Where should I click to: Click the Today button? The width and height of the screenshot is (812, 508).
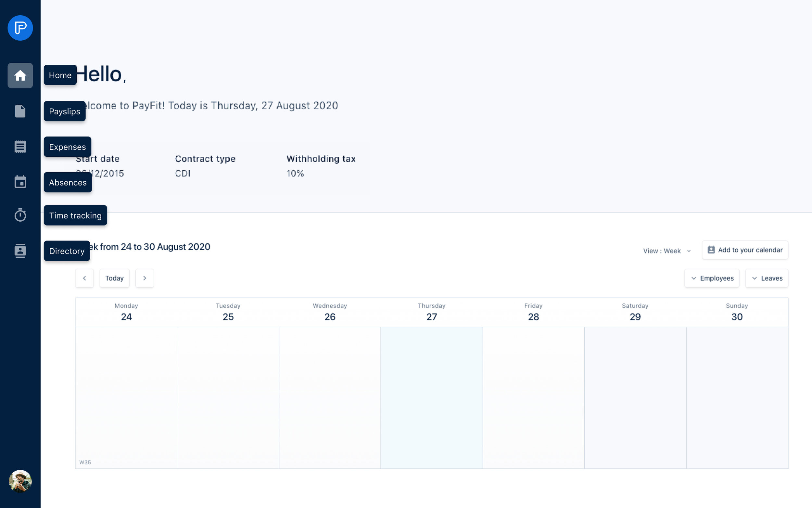[114, 278]
